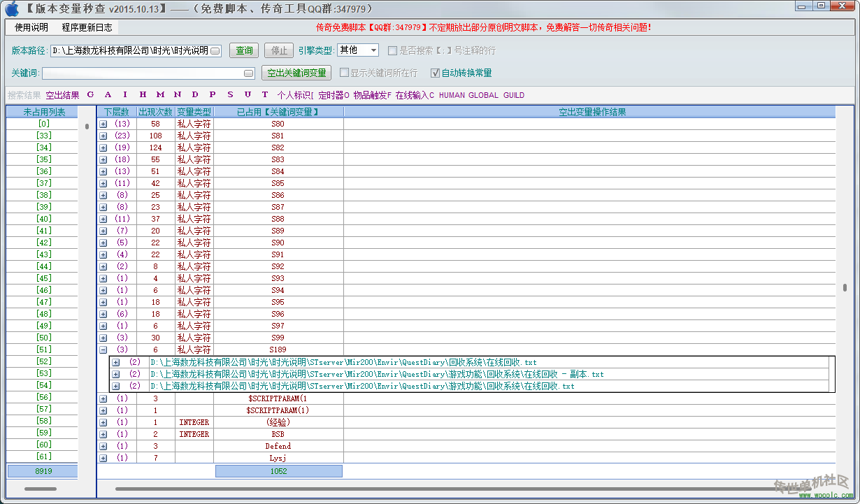Open the 引擎类型 dropdown showing 其他
The height and width of the screenshot is (504, 860).
click(358, 50)
